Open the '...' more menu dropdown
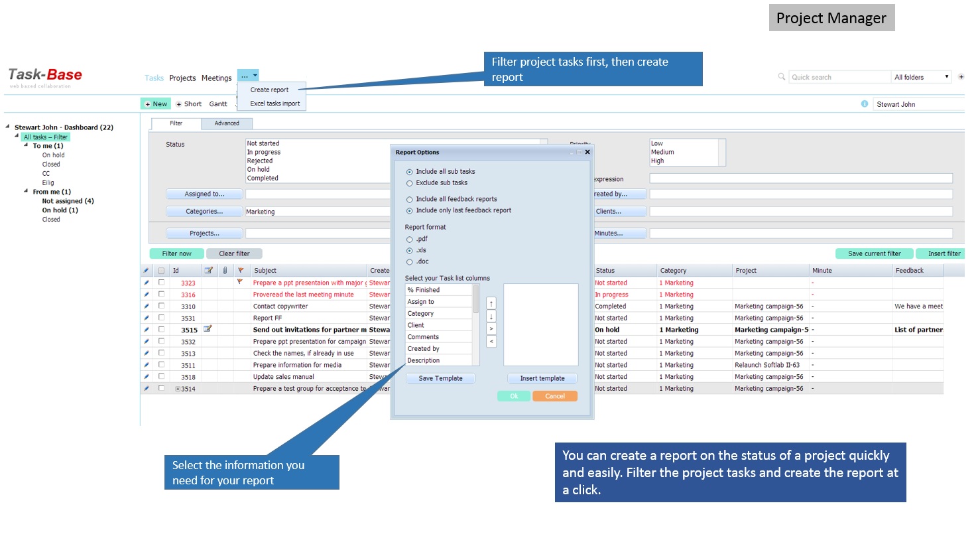Image resolution: width=980 pixels, height=552 pixels. (249, 76)
